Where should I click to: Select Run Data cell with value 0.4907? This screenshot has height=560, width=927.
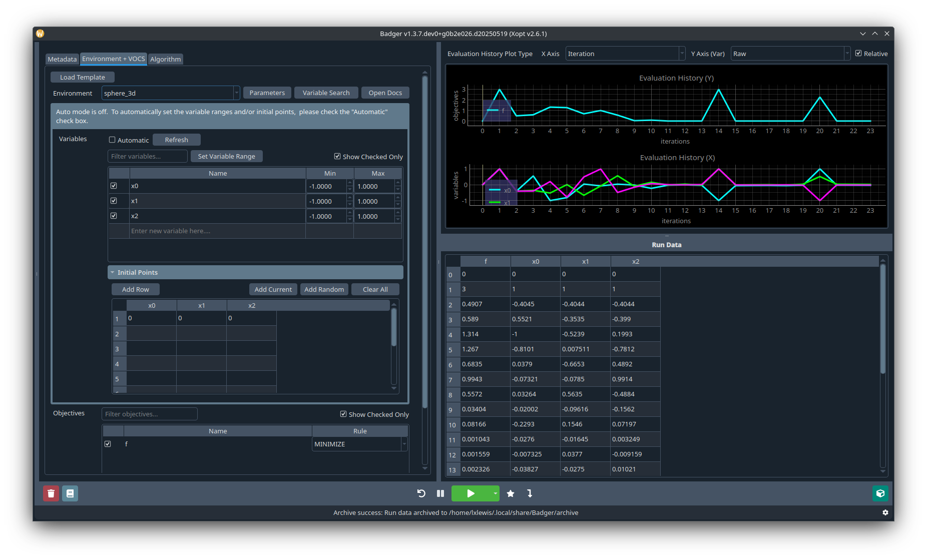[x=486, y=304]
